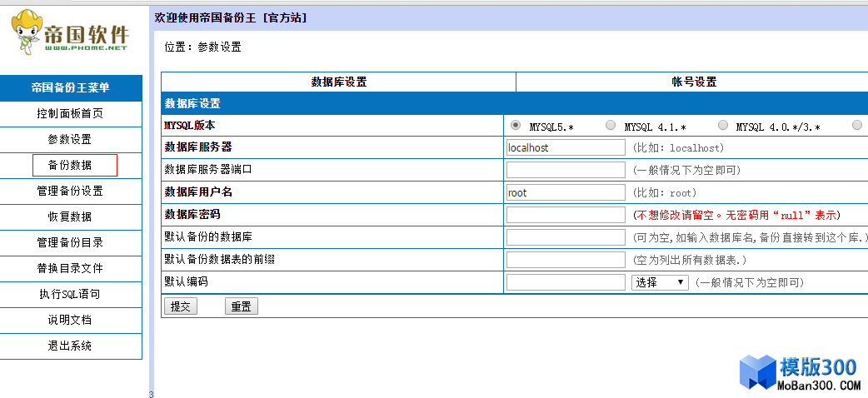This screenshot has width=868, height=398.
Task: Switch to the 数据库设置 tab
Action: [339, 82]
